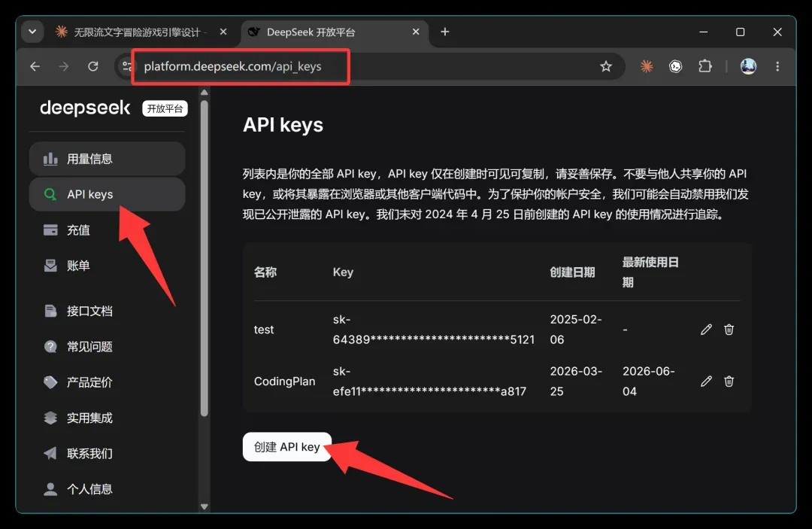Open the orange starburst extension icon
This screenshot has width=812, height=529.
tap(647, 66)
